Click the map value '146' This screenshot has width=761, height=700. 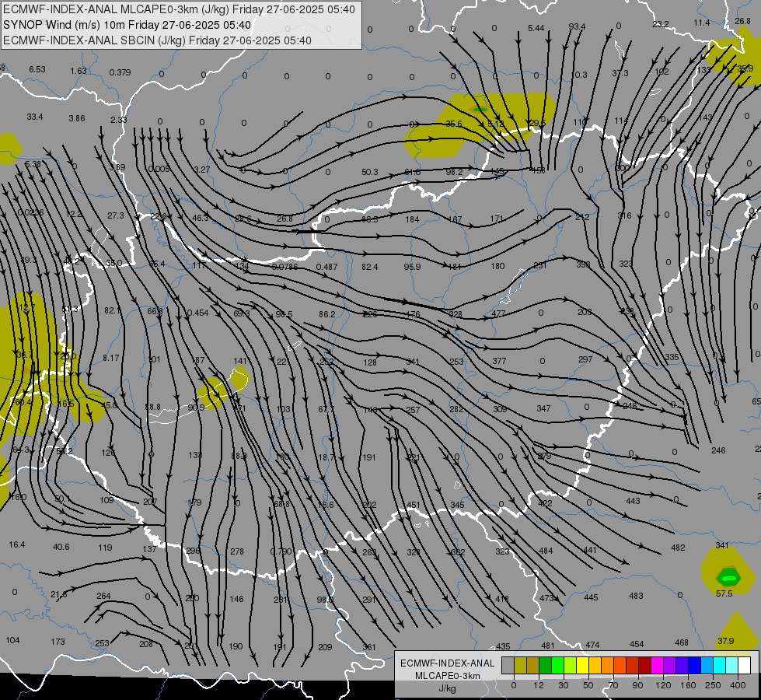tap(236, 599)
